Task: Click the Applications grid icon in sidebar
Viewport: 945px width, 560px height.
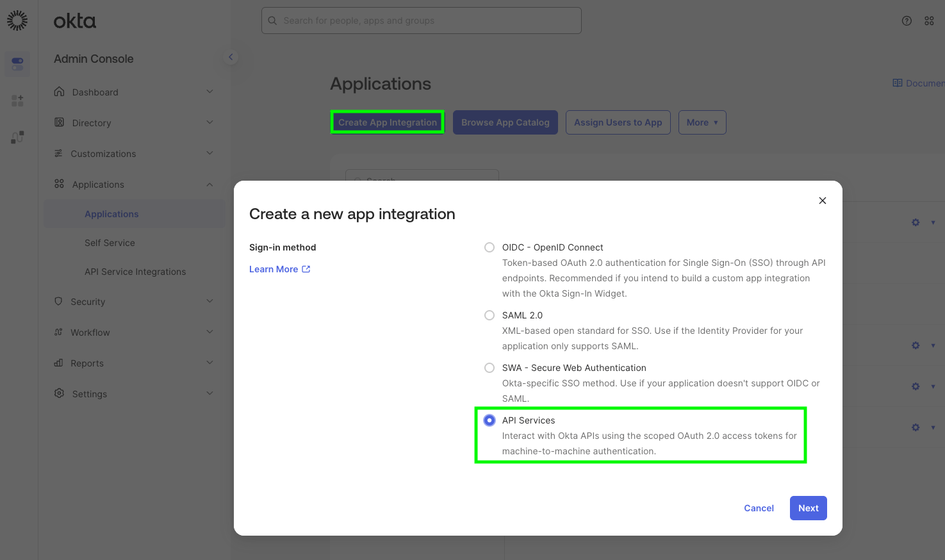Action: point(59,184)
